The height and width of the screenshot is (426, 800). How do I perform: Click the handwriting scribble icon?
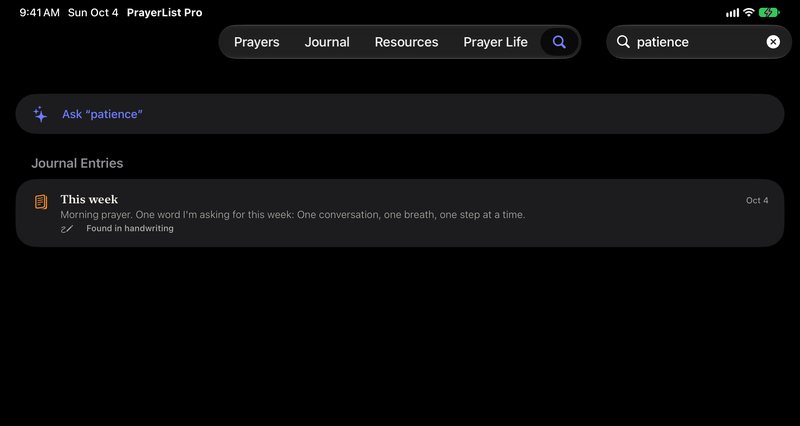click(x=66, y=229)
